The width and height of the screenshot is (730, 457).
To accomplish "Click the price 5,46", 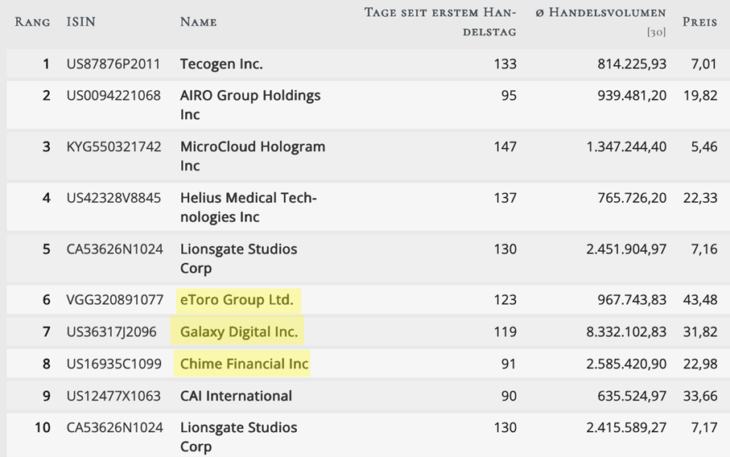I will (x=704, y=147).
